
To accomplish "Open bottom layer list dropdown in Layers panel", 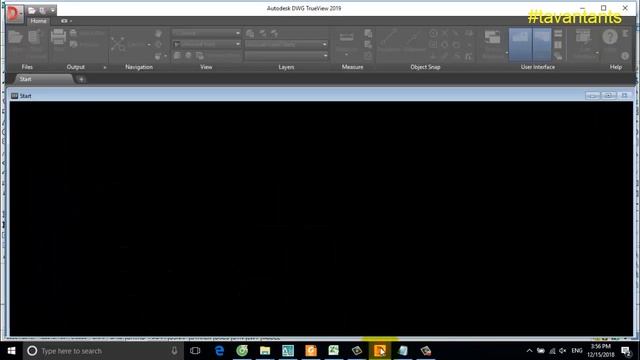I will pos(286,55).
